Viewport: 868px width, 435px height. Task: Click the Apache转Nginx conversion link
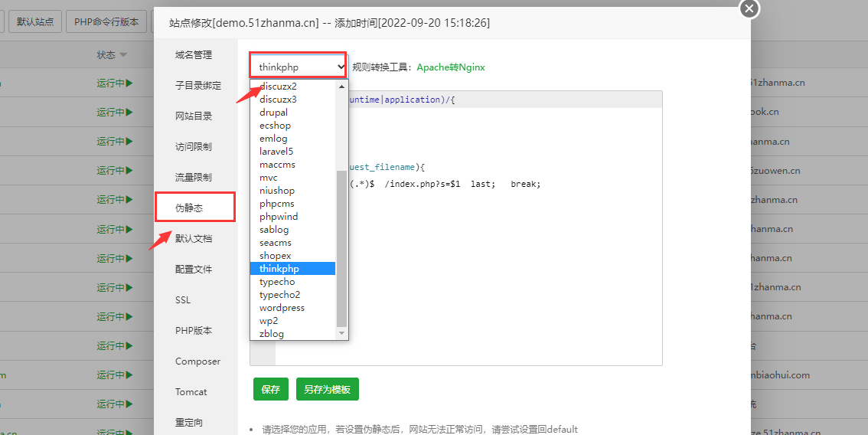(x=451, y=67)
